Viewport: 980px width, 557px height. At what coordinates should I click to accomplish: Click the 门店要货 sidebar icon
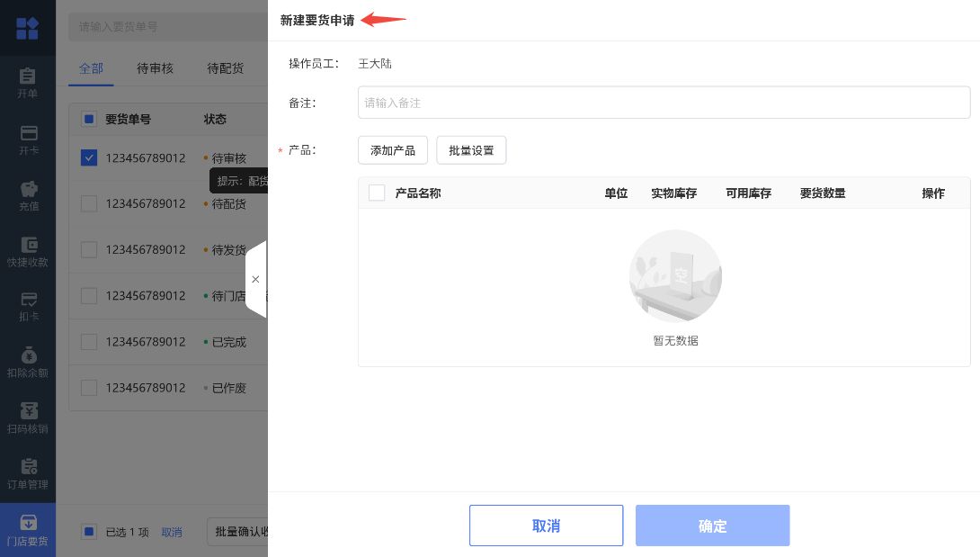(27, 524)
